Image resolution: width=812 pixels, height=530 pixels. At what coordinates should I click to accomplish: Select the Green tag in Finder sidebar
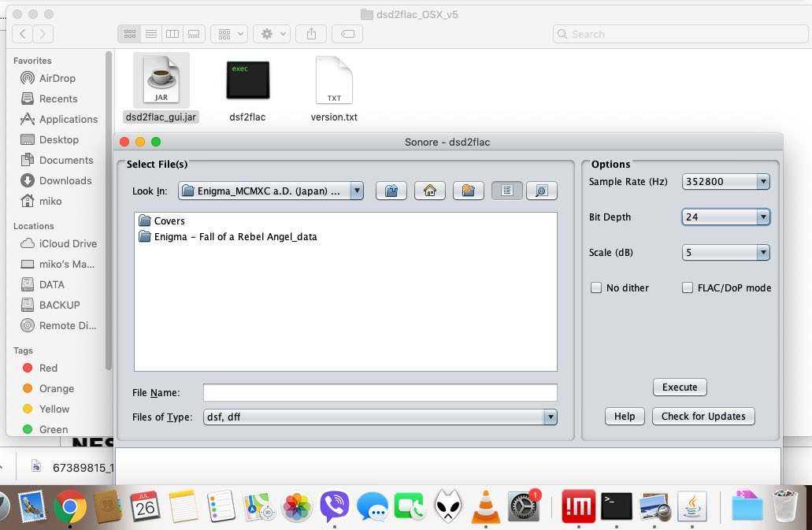pos(45,429)
